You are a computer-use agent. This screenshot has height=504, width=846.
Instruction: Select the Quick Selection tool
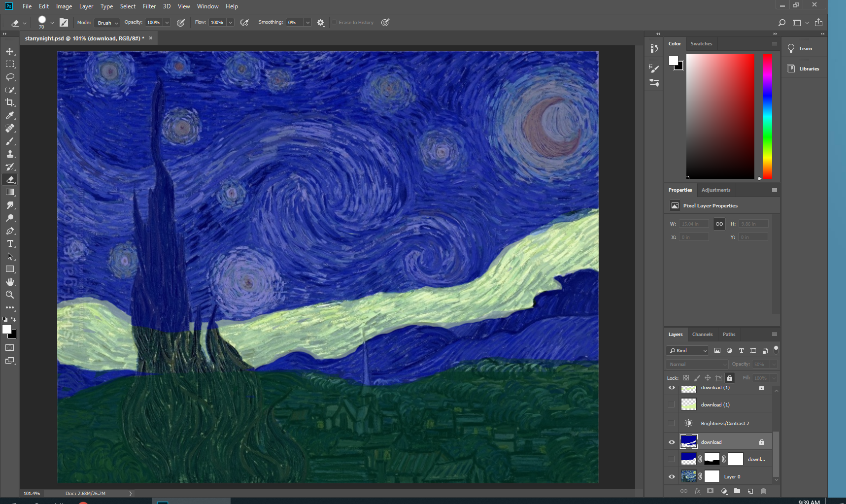(x=10, y=90)
